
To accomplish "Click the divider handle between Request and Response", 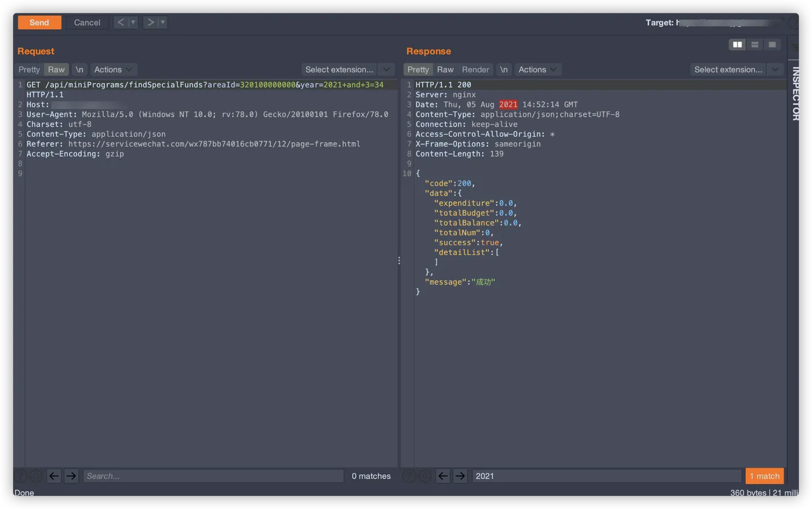I will 399,261.
